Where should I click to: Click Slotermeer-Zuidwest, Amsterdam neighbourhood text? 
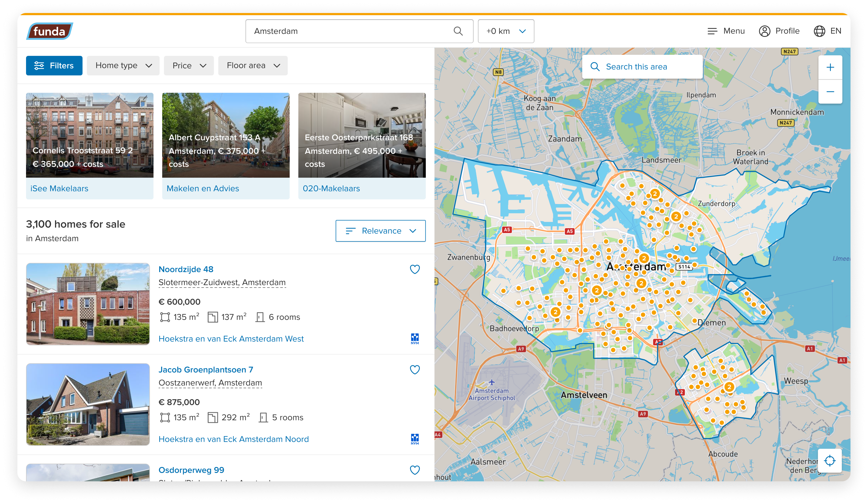pos(222,282)
